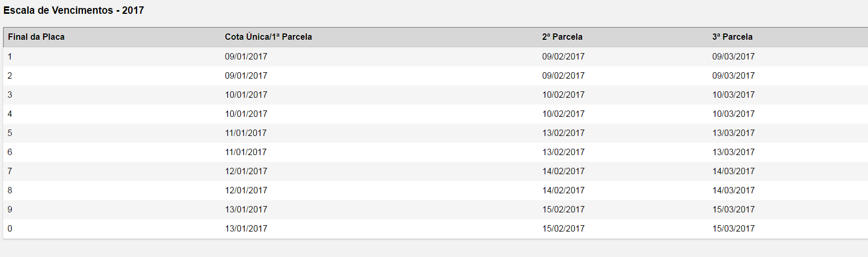The image size is (868, 257).
Task: Click the 'Final da Placa' column header
Action: pos(36,37)
